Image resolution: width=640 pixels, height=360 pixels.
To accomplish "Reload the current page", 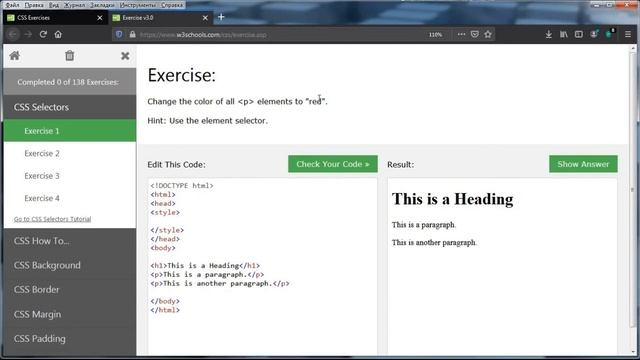I will [43, 34].
